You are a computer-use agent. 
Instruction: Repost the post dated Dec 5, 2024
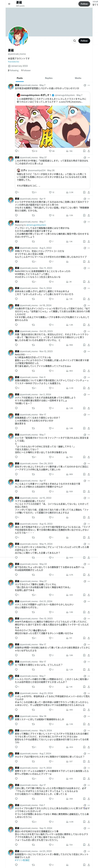pyautogui.click(x=33, y=299)
